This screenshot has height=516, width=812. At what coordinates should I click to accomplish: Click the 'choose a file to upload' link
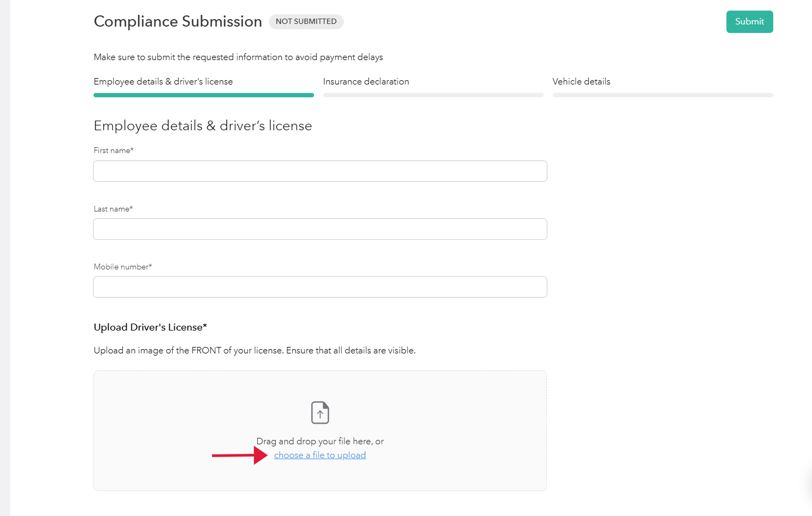(x=320, y=455)
